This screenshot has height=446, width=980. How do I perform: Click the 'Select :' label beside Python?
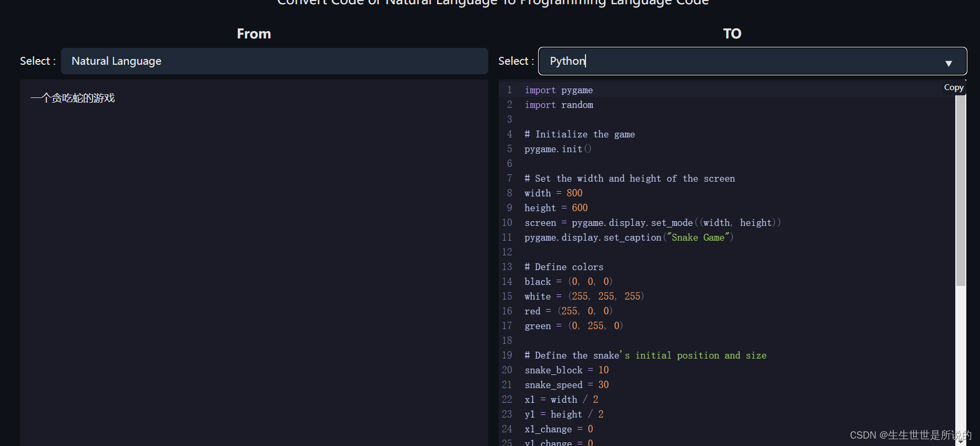tap(516, 61)
